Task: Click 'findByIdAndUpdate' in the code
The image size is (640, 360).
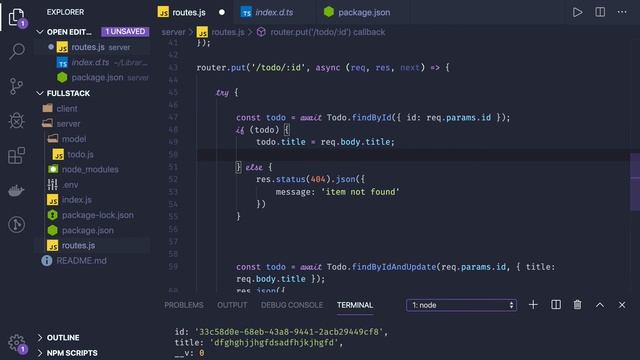Action: click(393, 267)
